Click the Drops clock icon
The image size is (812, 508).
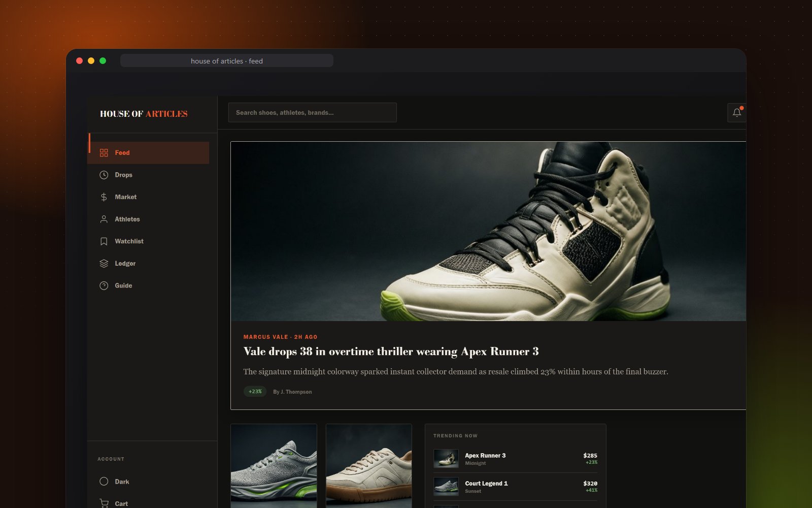pos(104,175)
